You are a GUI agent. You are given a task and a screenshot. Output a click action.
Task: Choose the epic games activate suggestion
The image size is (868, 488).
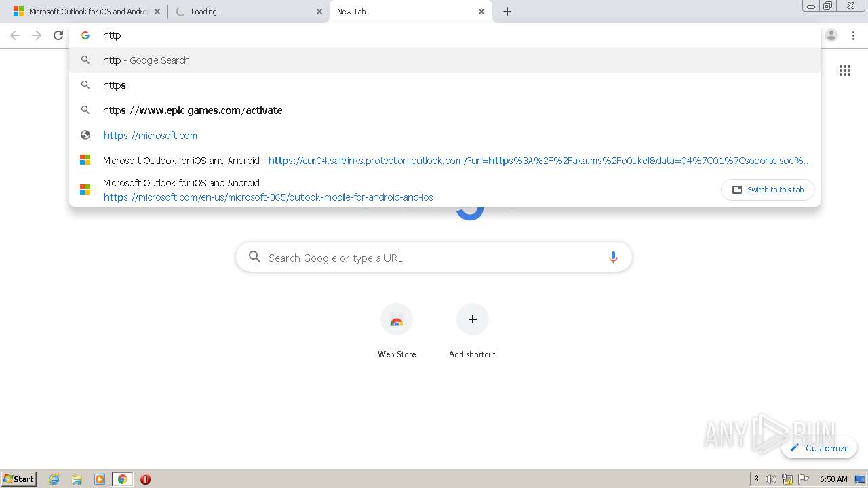point(445,110)
